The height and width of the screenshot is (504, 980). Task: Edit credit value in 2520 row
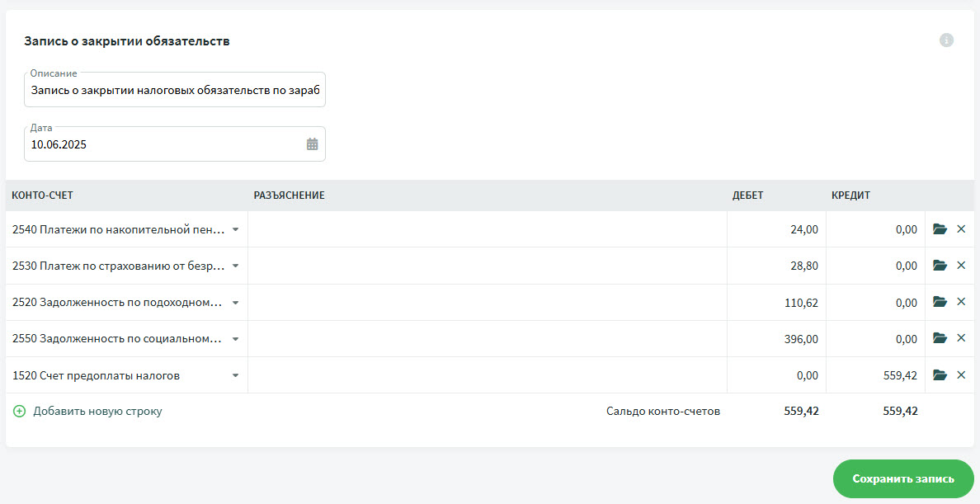pyautogui.click(x=875, y=303)
